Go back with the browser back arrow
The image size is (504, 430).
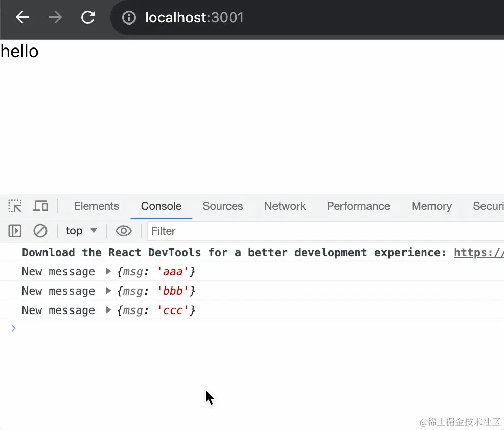point(22,17)
